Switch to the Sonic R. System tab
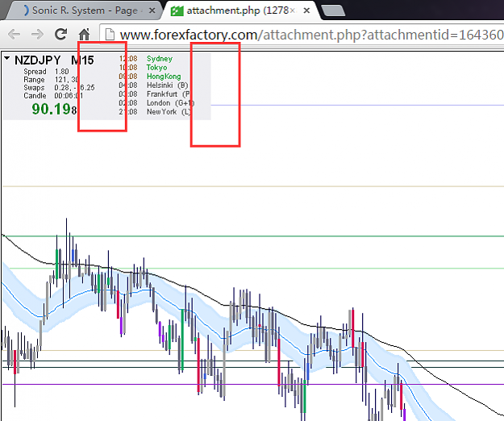Image resolution: width=504 pixels, height=421 pixels. (84, 10)
